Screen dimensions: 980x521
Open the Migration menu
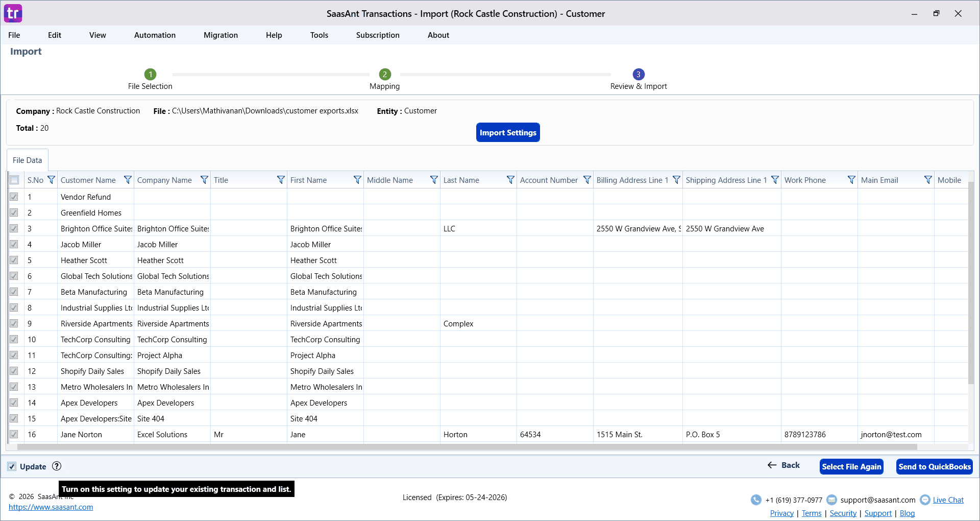(220, 35)
